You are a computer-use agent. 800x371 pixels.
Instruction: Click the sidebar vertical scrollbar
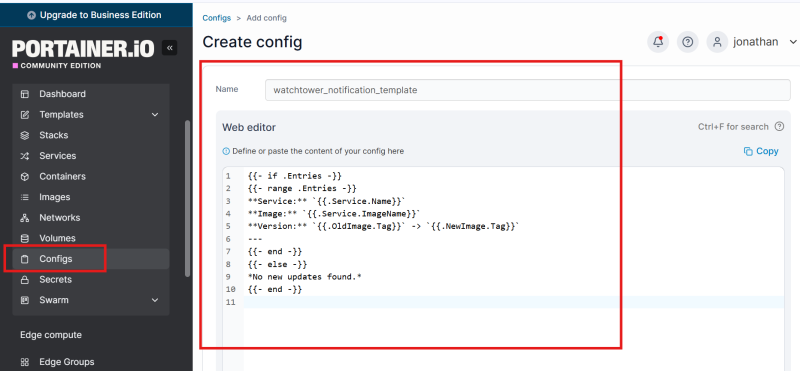[x=187, y=199]
